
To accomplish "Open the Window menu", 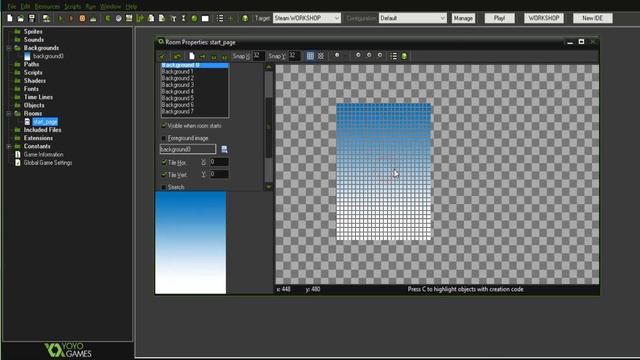I will click(x=110, y=7).
